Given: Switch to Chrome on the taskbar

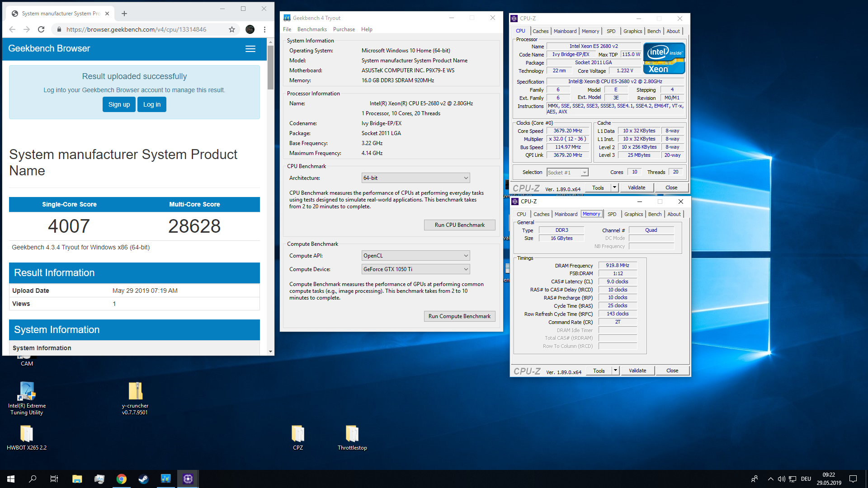Looking at the screenshot, I should (122, 479).
